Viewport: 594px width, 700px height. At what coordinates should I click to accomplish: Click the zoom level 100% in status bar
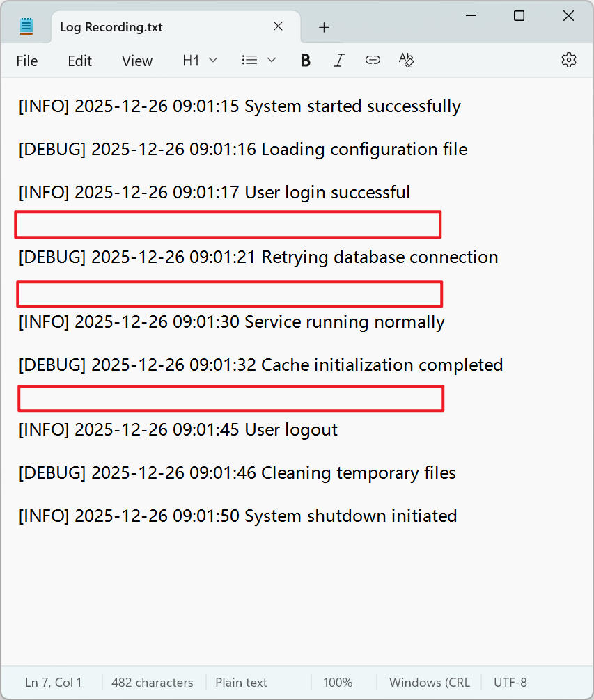pyautogui.click(x=338, y=683)
